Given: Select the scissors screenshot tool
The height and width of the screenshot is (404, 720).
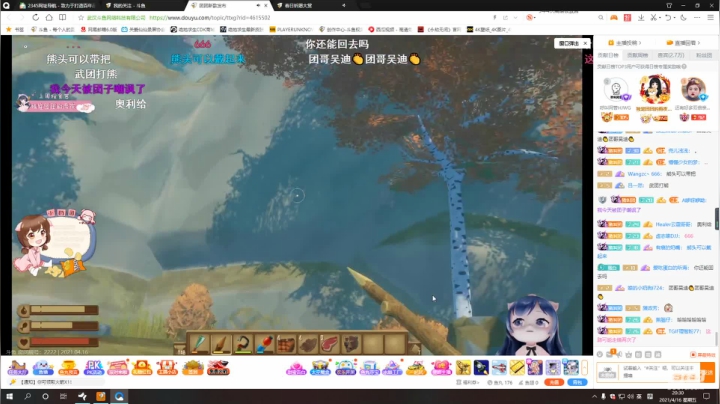Looking at the screenshot, I should pos(653,17).
